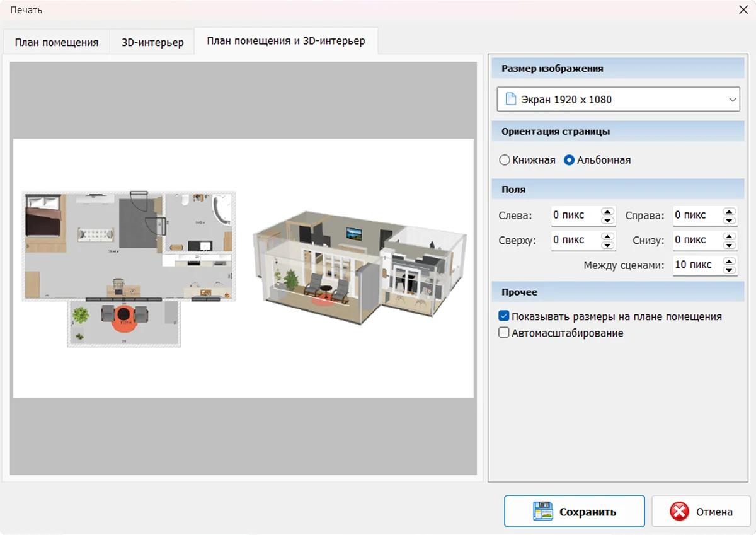Switch to the План помещения tab
Viewport: 756px width, 535px height.
click(x=57, y=43)
